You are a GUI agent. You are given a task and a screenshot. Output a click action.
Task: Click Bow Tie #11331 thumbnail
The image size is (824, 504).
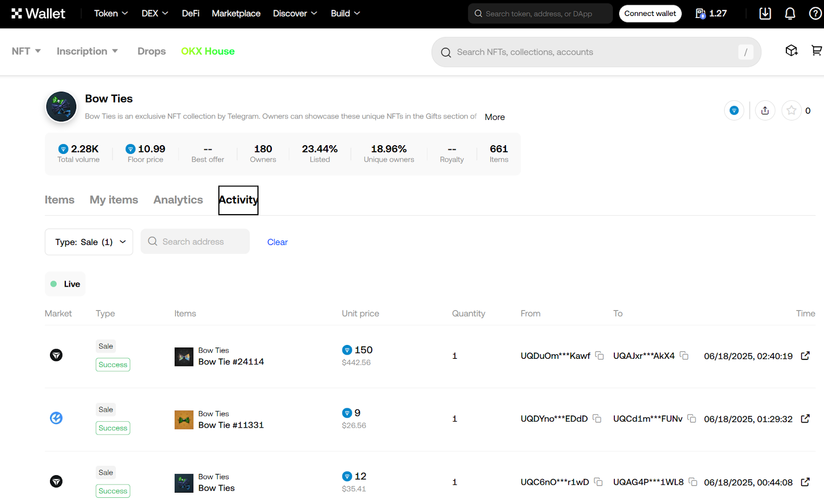point(184,420)
